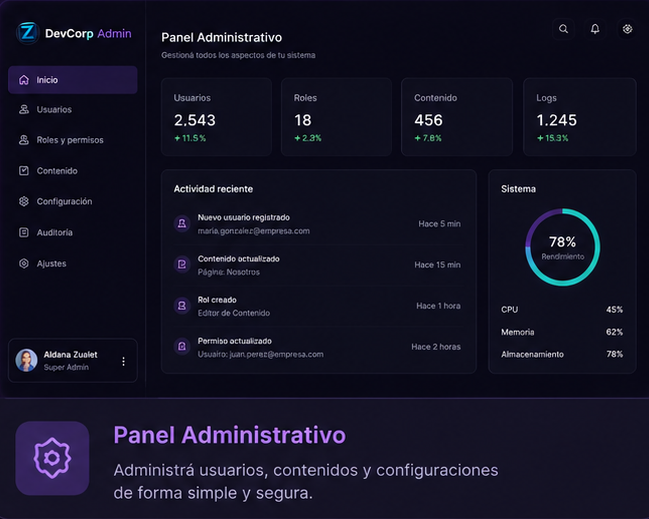Viewport: 649px width, 519px height.
Task: Click the Ajustes sidebar icon
Action: 24,263
